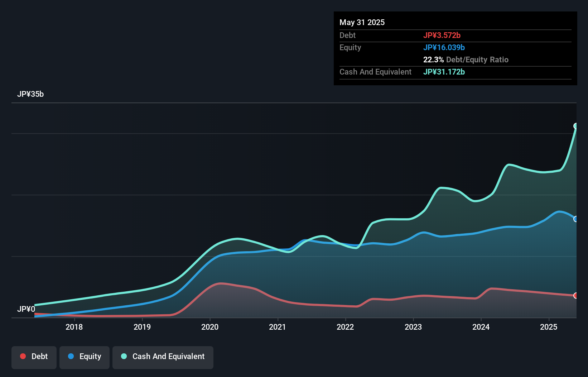Viewport: 588px width, 377px height.
Task: Toggle visibility of the Cash And Equivalent series
Action: (x=163, y=357)
